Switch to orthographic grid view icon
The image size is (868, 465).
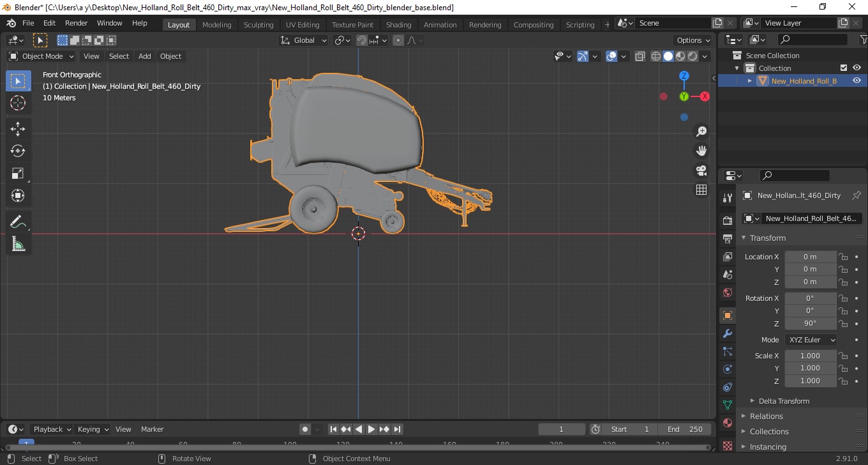(701, 190)
